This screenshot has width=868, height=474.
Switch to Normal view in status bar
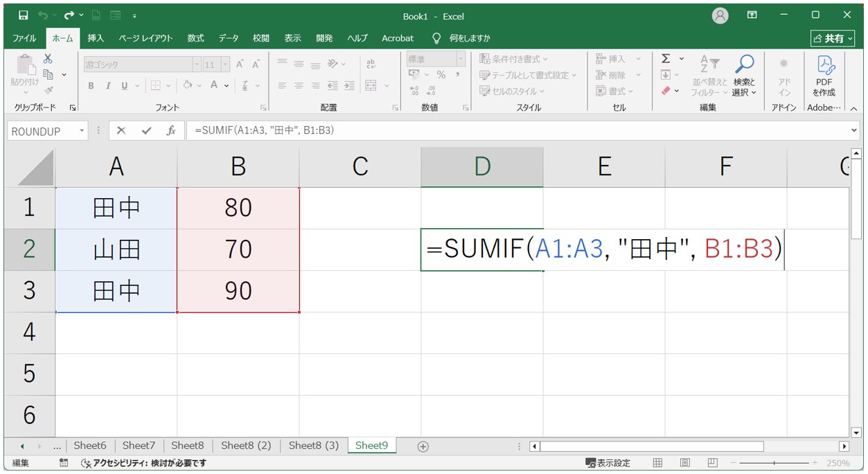click(657, 463)
